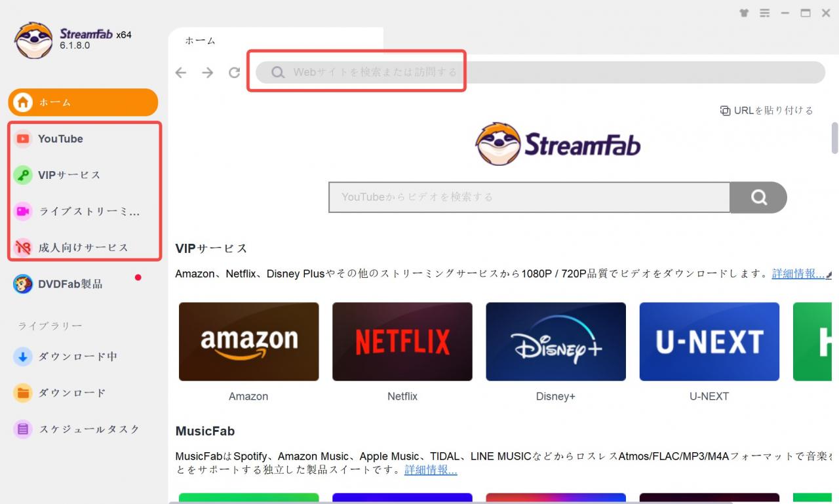Open 成人向けサービス in the sidebar
This screenshot has width=839, height=504.
[83, 248]
